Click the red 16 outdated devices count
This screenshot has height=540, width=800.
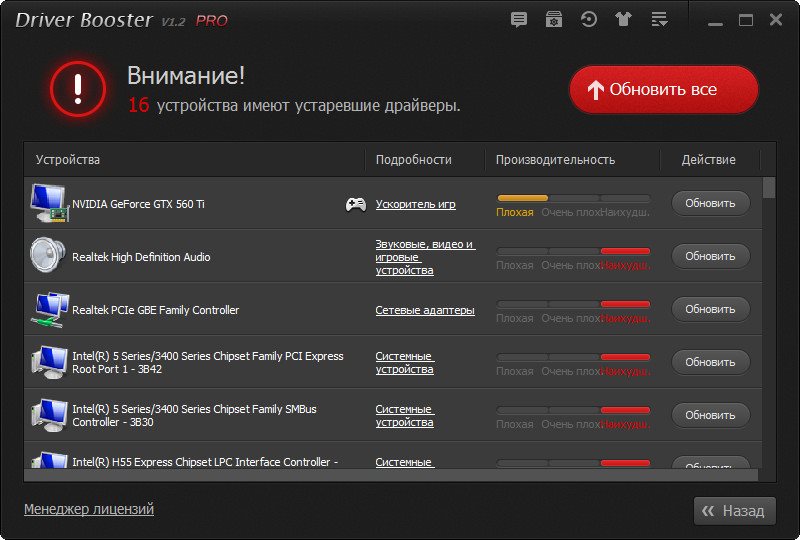tap(138, 105)
